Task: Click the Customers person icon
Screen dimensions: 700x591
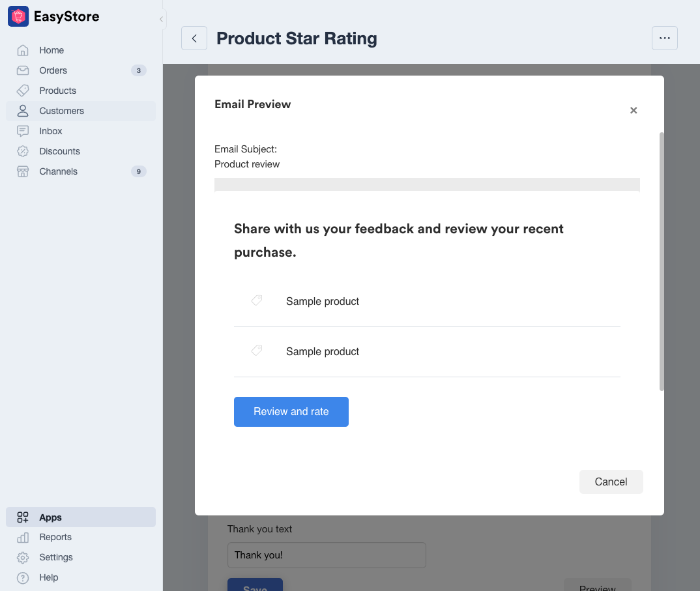Action: click(23, 111)
